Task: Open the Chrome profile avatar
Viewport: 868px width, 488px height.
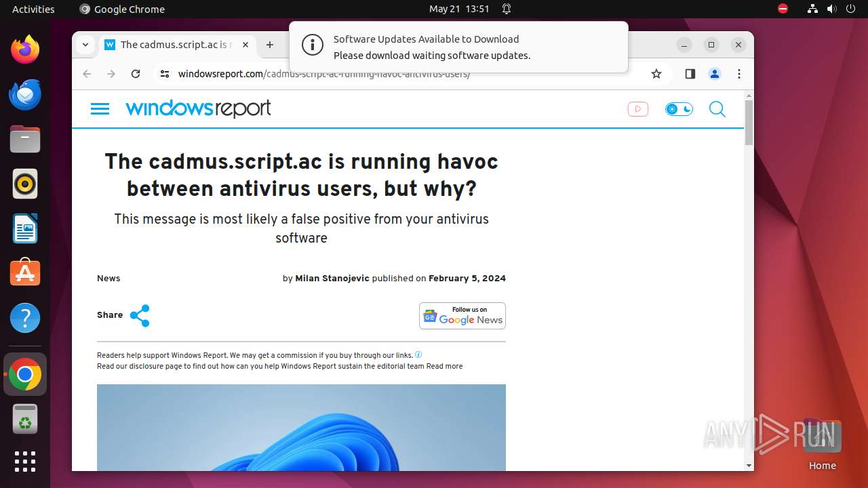Action: (715, 74)
